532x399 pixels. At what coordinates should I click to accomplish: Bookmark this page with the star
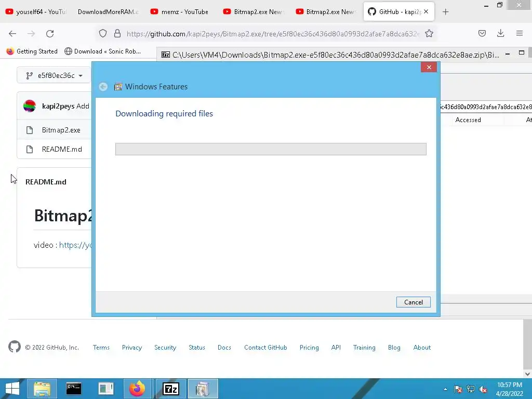click(x=429, y=33)
